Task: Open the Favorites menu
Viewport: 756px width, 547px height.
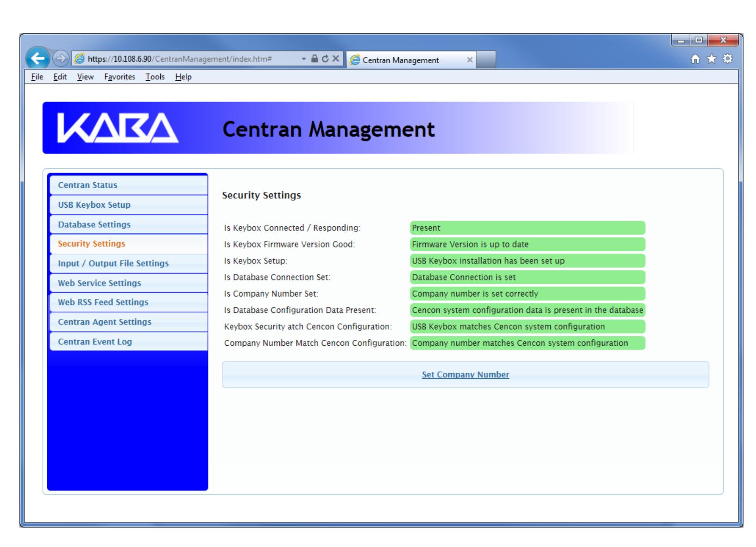Action: click(120, 77)
